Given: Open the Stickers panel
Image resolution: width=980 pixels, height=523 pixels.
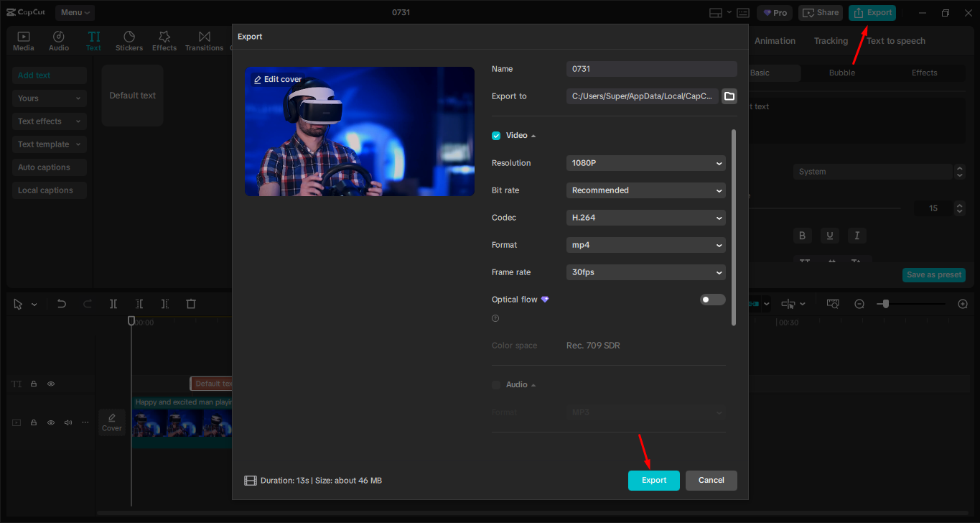Looking at the screenshot, I should coord(129,40).
